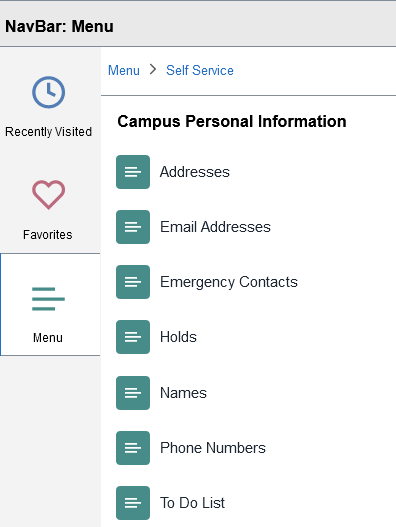Choose Phone Numbers text label
Viewport: 396px width, 527px height.
pyautogui.click(x=213, y=448)
